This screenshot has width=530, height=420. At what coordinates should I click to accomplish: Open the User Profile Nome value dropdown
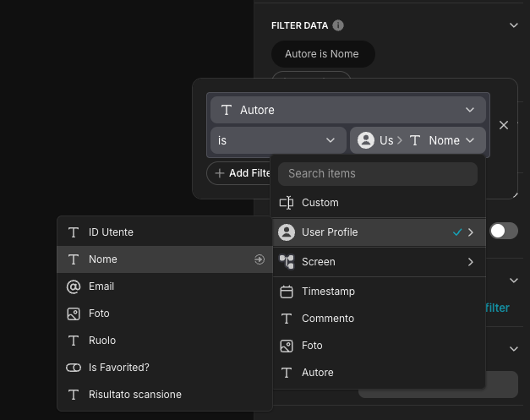tap(418, 140)
